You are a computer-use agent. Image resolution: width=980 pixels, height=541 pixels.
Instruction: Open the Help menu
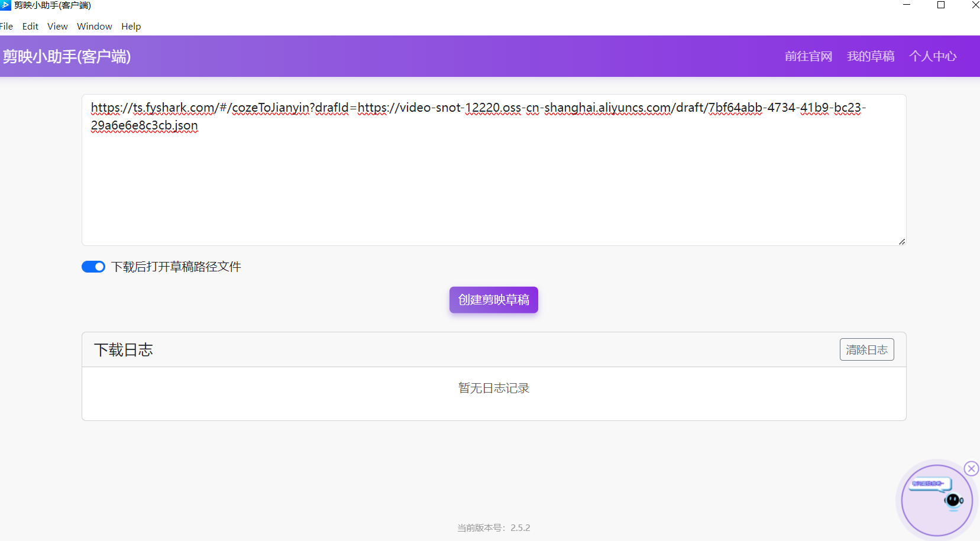(131, 26)
